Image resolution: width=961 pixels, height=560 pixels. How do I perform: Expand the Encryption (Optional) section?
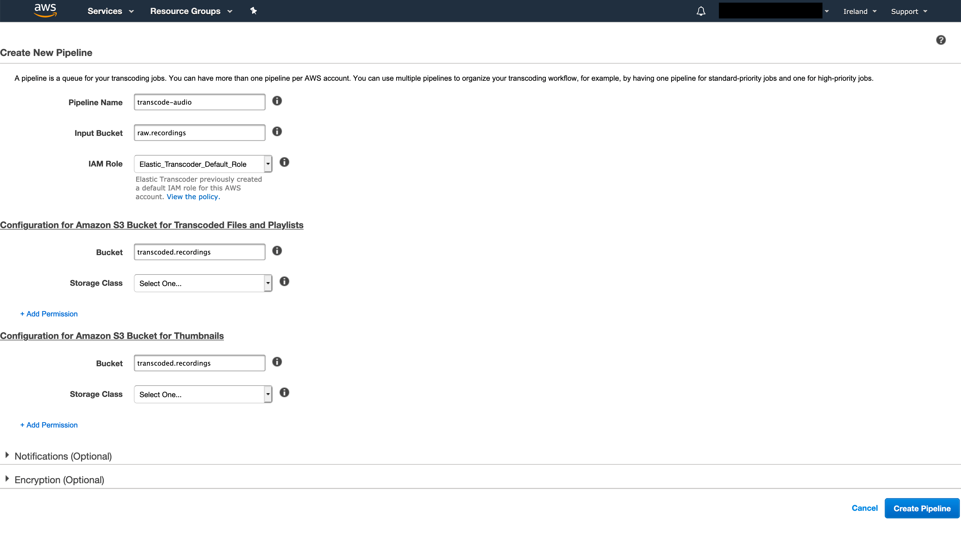59,480
